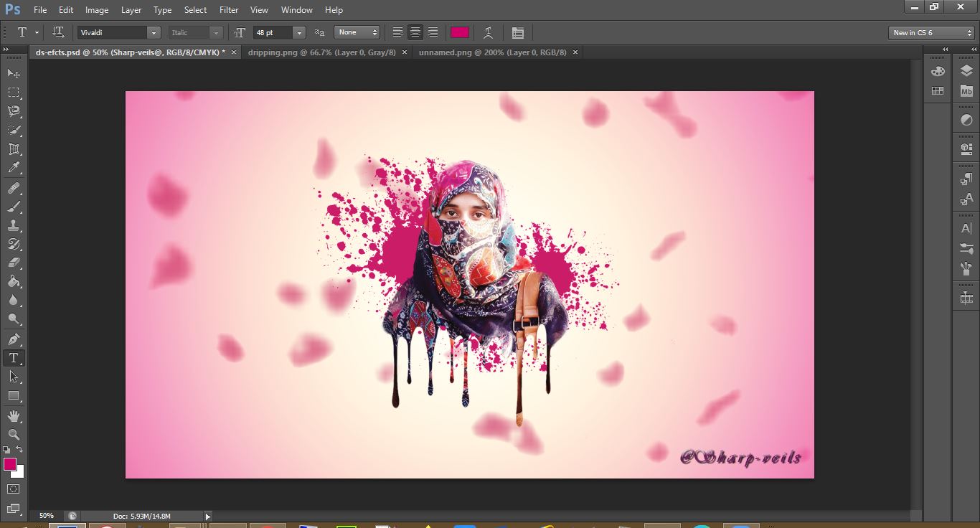Pick the Clone Stamp tool
Image resolution: width=980 pixels, height=528 pixels.
coord(14,225)
